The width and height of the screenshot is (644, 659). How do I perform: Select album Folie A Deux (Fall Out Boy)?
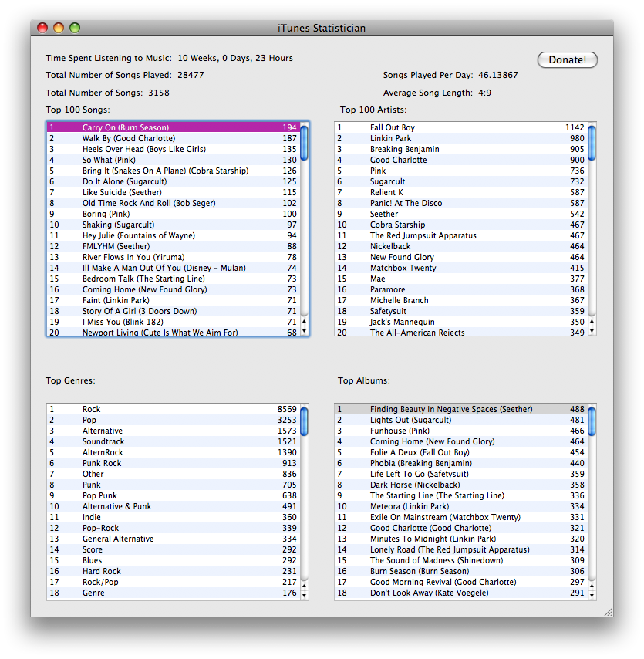click(461, 452)
